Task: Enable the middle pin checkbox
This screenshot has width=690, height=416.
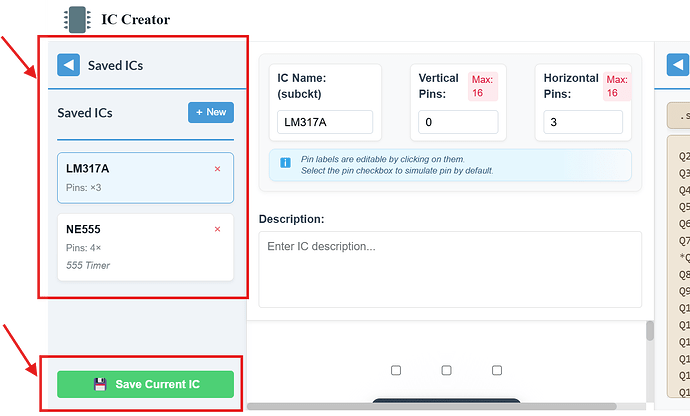Action: point(446,370)
